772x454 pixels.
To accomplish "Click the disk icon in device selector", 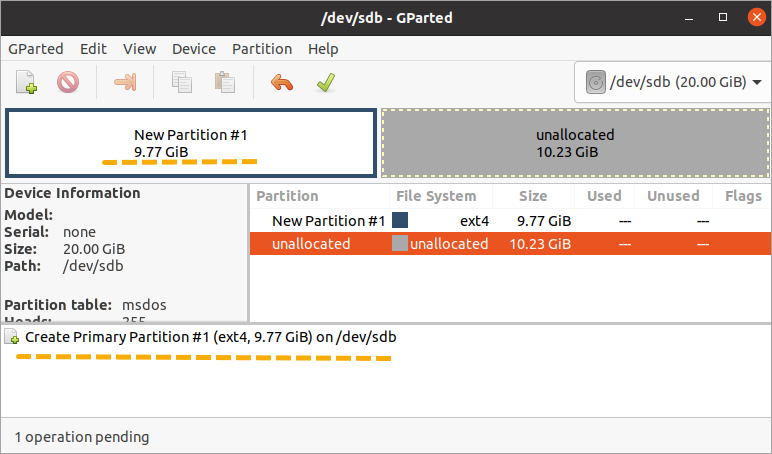I will coord(595,82).
